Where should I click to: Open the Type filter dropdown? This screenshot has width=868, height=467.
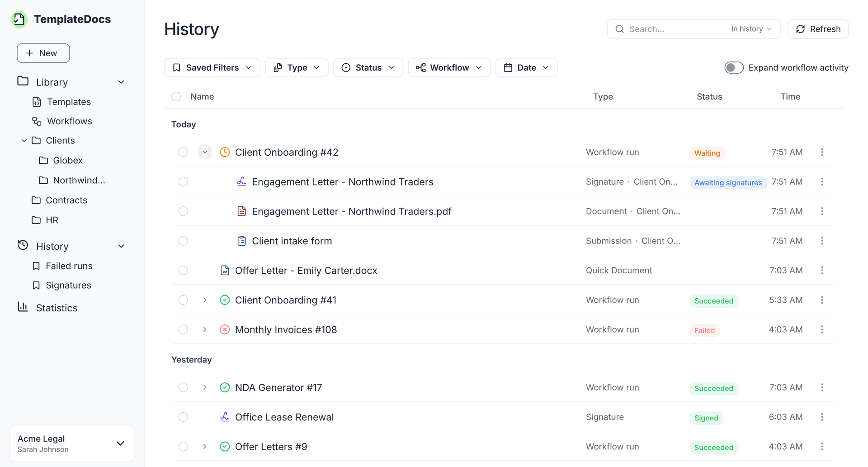click(297, 67)
